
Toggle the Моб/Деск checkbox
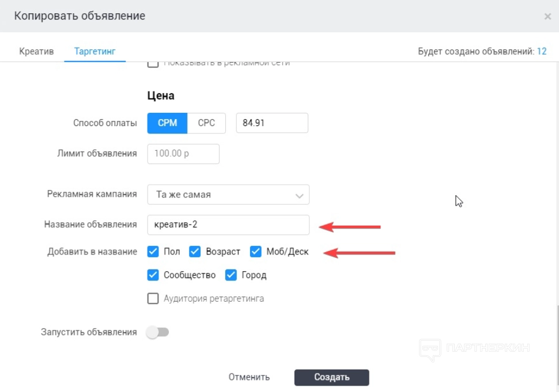(x=256, y=252)
